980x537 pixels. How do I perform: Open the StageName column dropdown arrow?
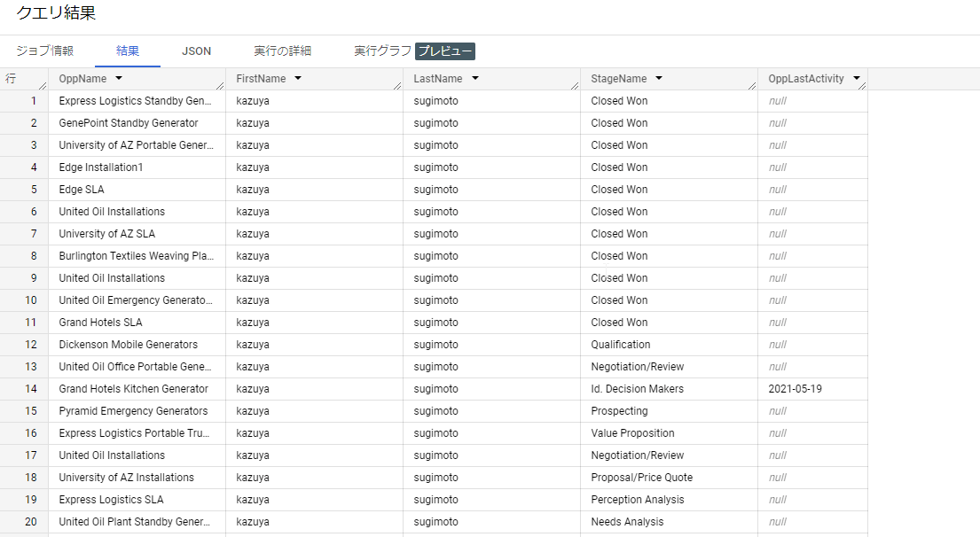click(x=659, y=79)
